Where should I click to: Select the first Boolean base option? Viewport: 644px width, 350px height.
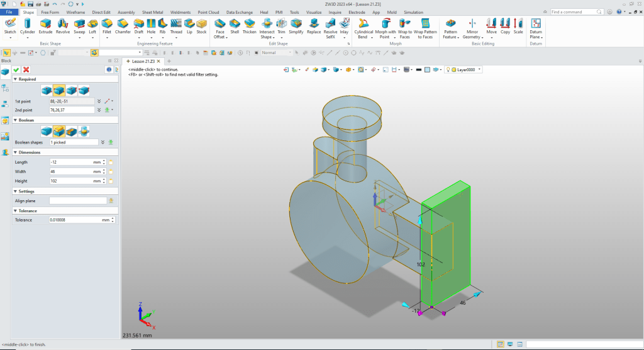(47, 131)
